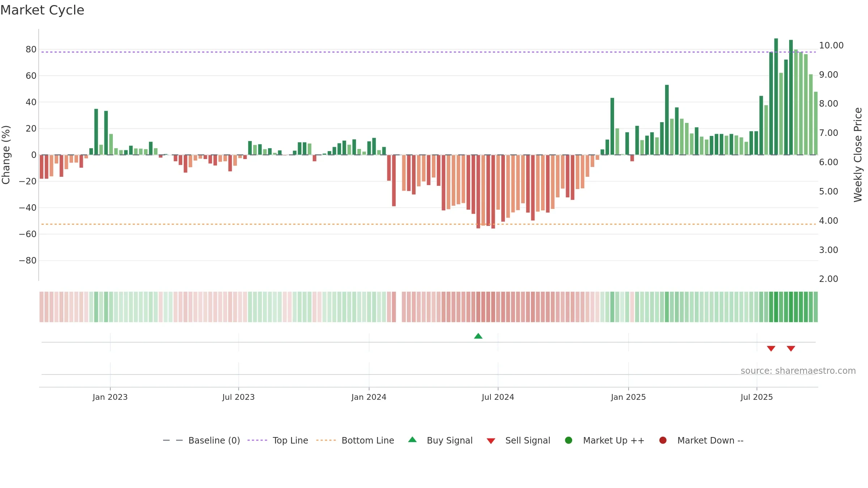
Task: Toggle Buy Signal legend entry
Action: (440, 440)
